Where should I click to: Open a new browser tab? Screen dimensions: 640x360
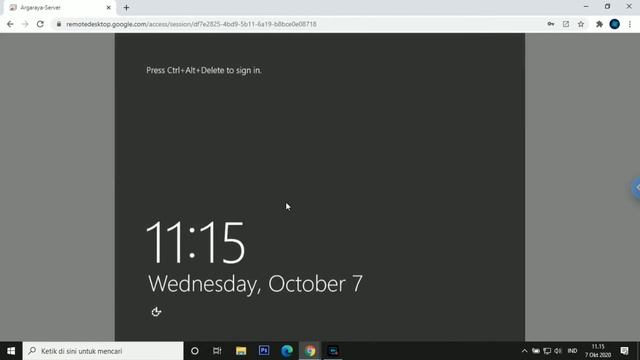[x=127, y=7]
